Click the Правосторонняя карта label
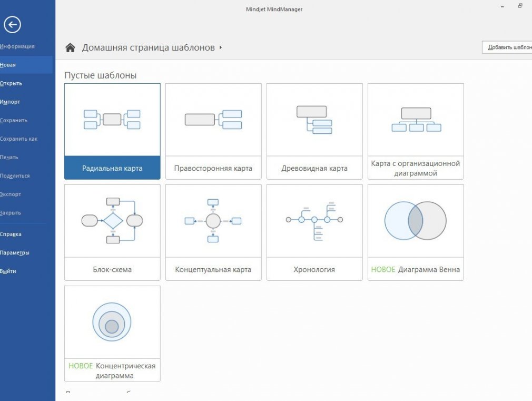532x401 pixels. pos(213,168)
